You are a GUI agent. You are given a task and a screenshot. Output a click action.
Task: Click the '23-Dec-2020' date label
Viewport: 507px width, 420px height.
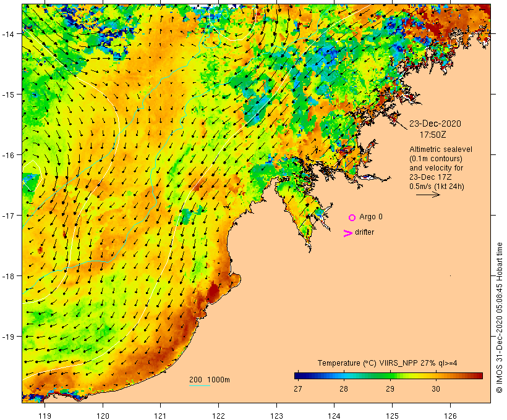point(435,124)
